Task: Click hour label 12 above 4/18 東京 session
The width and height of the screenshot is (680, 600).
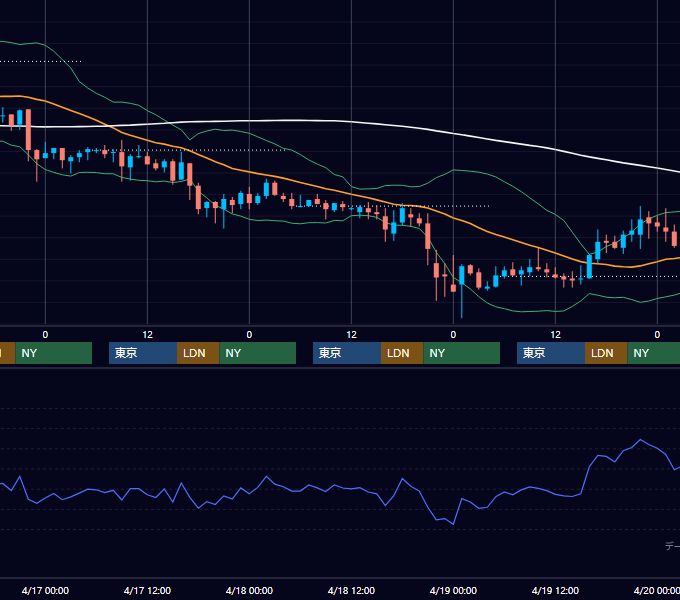Action: [351, 335]
